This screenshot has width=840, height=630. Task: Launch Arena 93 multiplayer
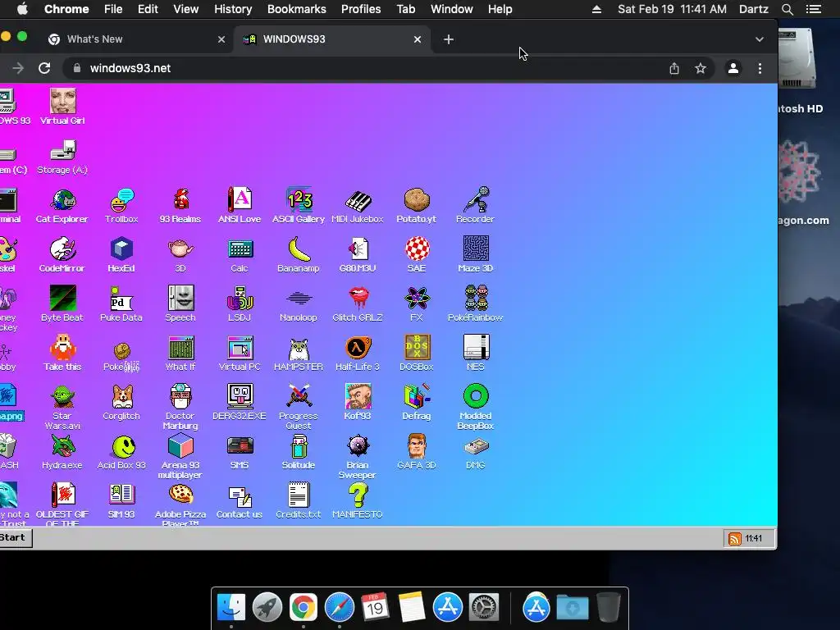click(180, 456)
